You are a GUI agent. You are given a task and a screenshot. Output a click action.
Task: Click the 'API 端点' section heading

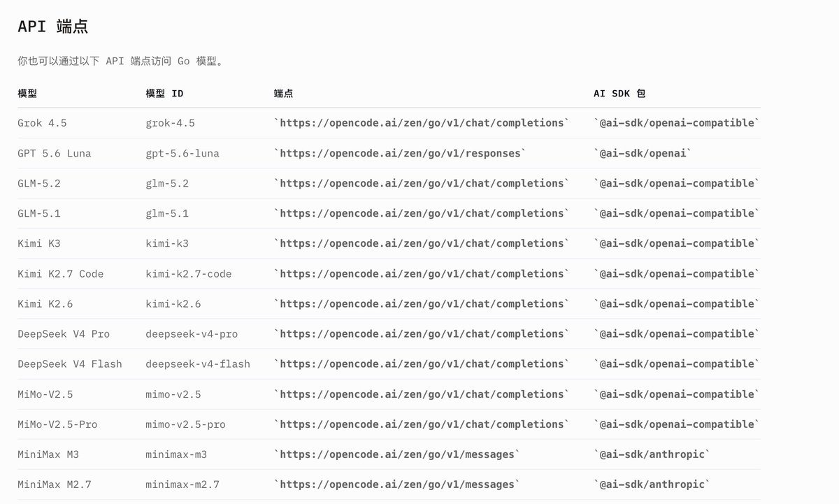click(52, 27)
